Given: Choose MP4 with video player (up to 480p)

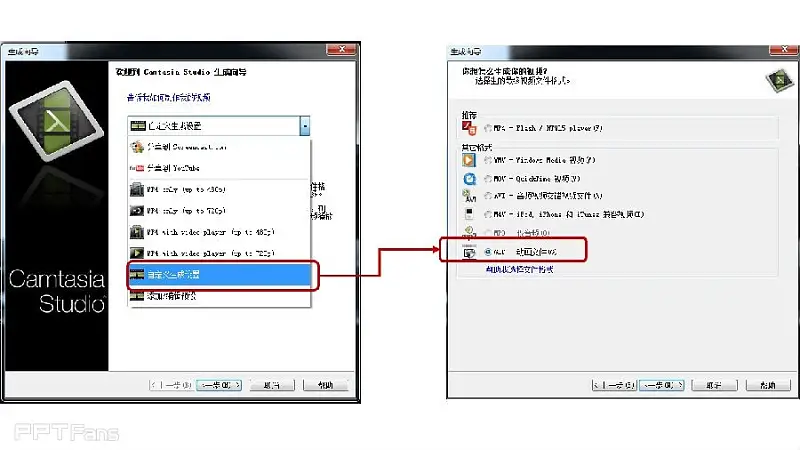Looking at the screenshot, I should tap(219, 232).
